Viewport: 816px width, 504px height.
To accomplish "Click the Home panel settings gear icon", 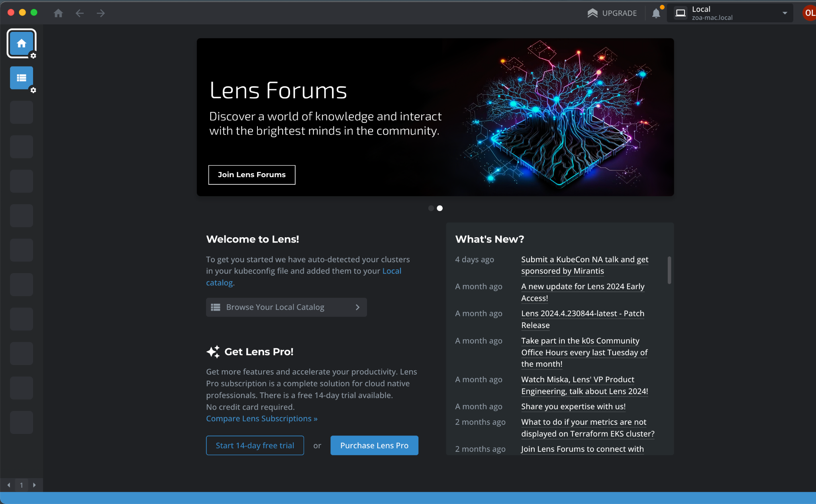I will pyautogui.click(x=34, y=55).
